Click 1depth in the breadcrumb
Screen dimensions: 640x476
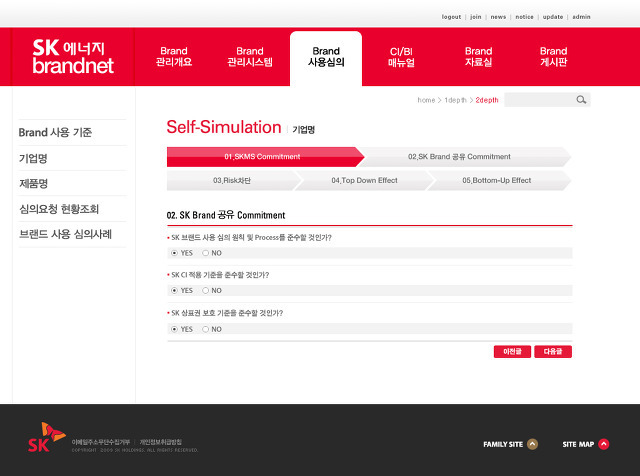click(x=455, y=100)
